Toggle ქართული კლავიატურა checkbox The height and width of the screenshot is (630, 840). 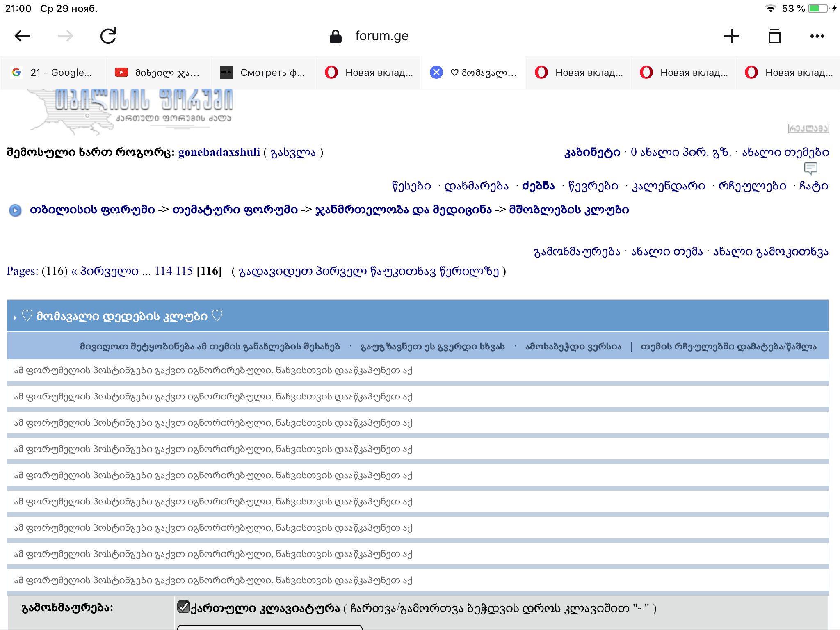tap(183, 607)
